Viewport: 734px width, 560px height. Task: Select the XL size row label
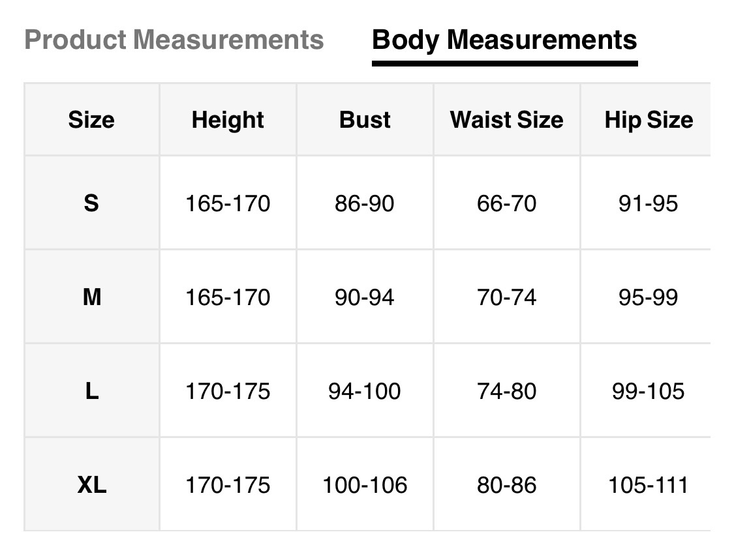click(x=91, y=485)
